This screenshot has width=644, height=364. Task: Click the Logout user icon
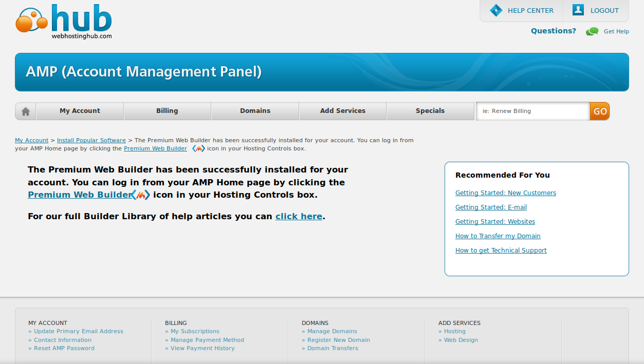pyautogui.click(x=578, y=10)
